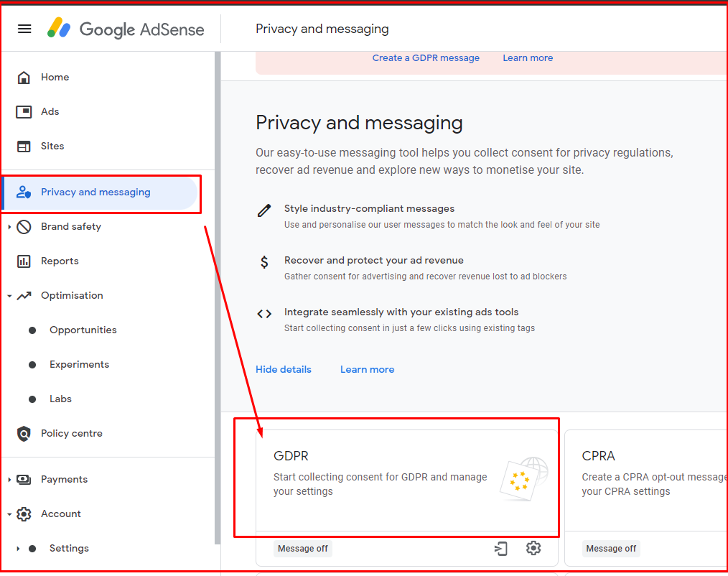Click the Sites layout icon

24,147
